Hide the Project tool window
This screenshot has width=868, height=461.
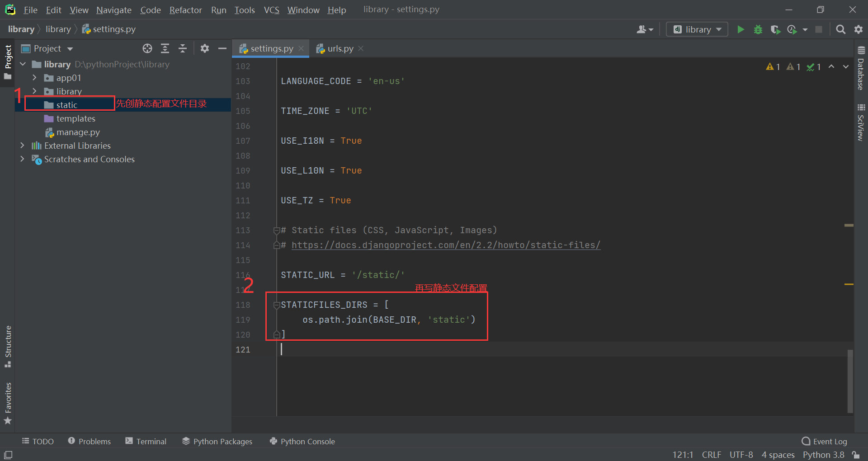click(222, 48)
